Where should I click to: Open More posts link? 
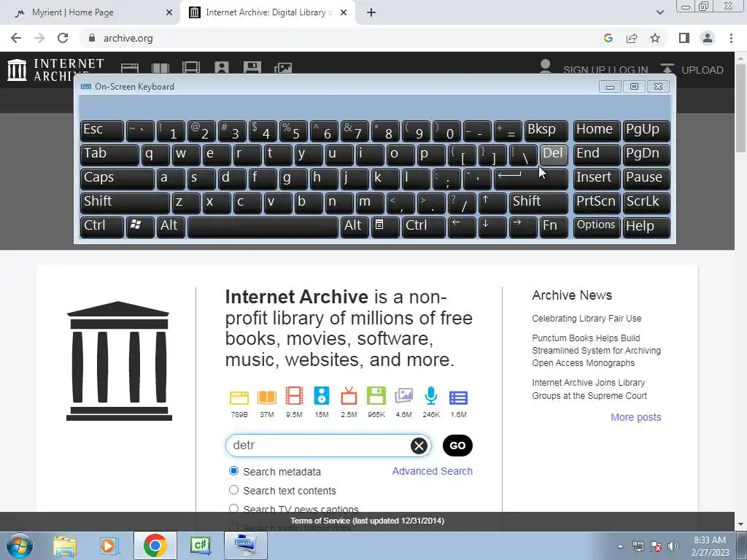636,417
